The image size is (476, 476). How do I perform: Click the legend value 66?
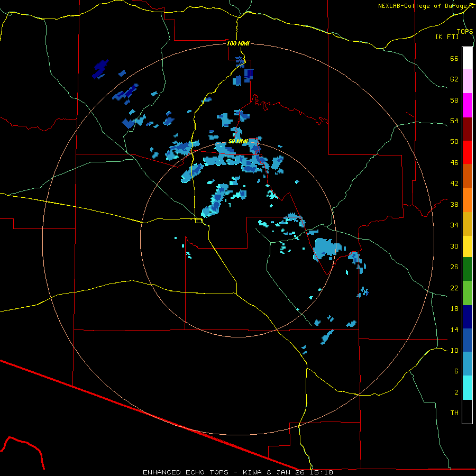pos(454,58)
